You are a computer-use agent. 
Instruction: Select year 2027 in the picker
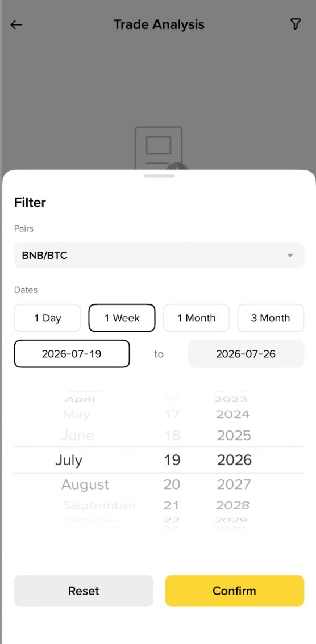coord(234,484)
